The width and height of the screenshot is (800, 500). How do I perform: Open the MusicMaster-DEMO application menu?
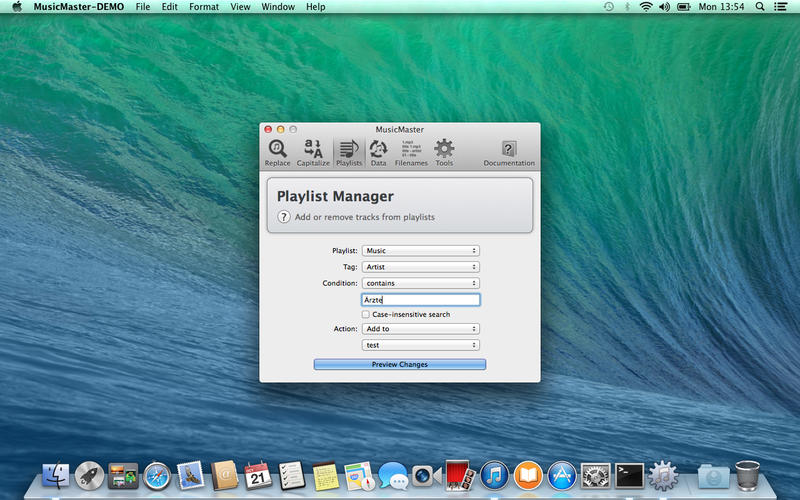[x=79, y=7]
